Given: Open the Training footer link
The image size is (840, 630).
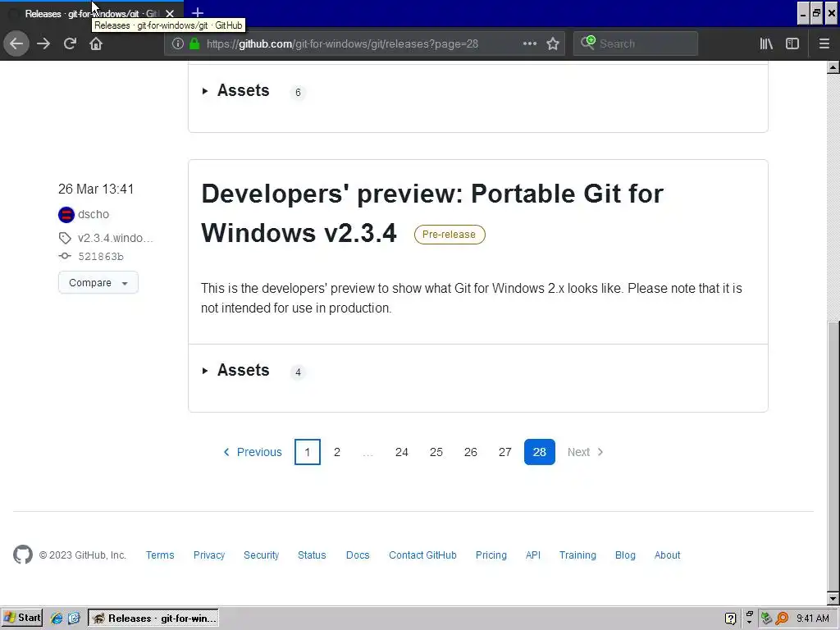Looking at the screenshot, I should pyautogui.click(x=577, y=555).
